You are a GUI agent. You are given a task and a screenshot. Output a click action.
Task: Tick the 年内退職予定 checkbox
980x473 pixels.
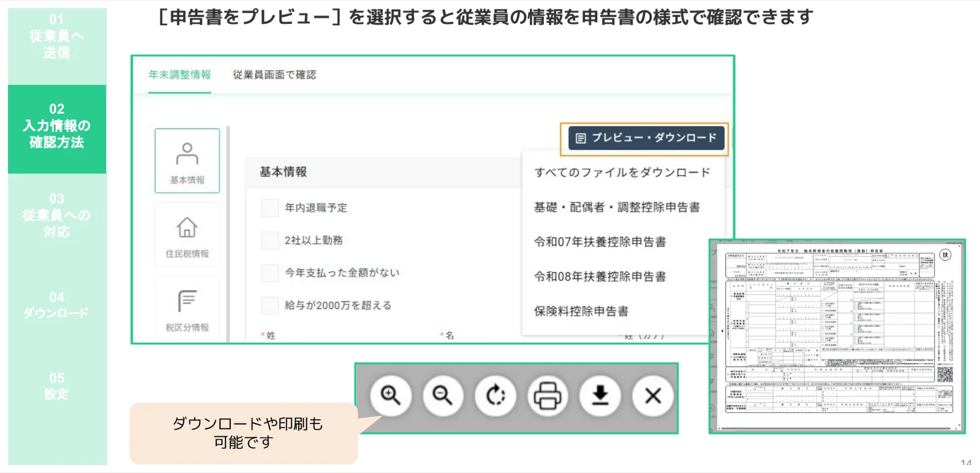[269, 208]
